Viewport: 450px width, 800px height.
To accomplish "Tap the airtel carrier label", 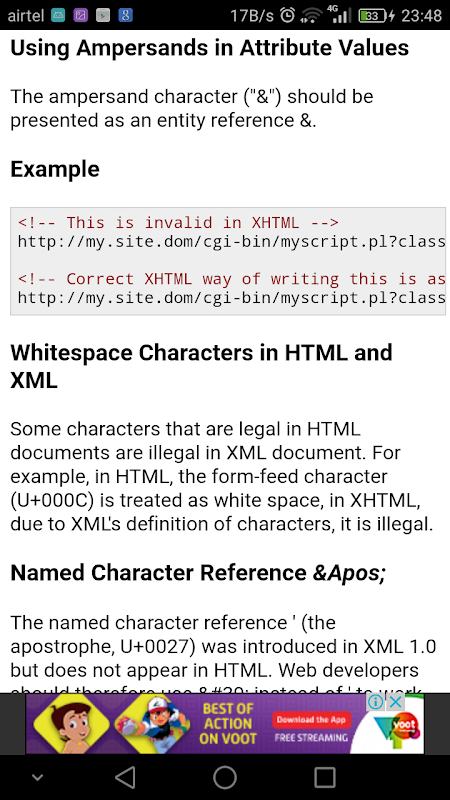I will (x=26, y=15).
